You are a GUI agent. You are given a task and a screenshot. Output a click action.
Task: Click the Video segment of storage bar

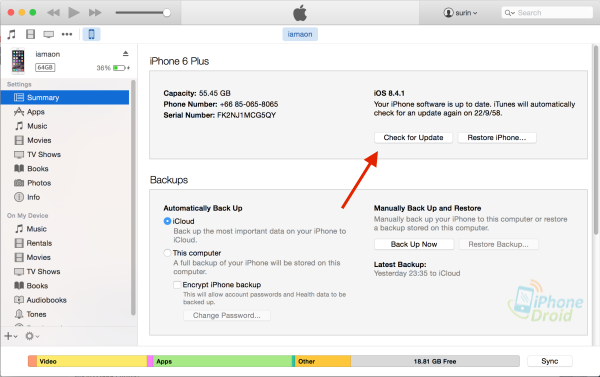coord(92,361)
